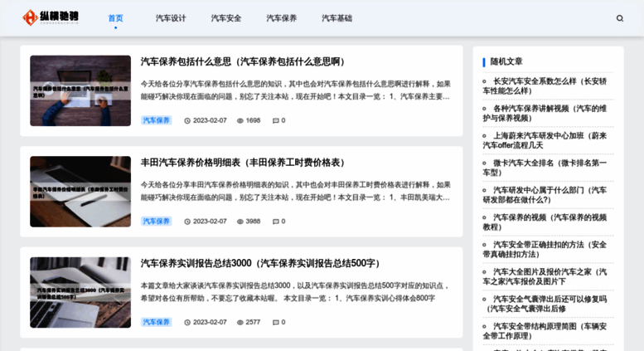
Task: Click date 2023-02-07 on the 1698 views article
Action: tap(210, 120)
